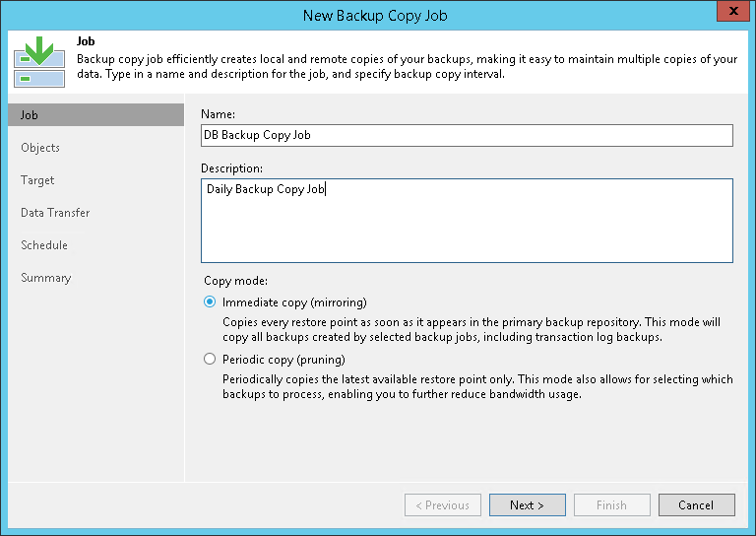756x536 pixels.
Task: Jump to the Schedule step
Action: point(44,245)
